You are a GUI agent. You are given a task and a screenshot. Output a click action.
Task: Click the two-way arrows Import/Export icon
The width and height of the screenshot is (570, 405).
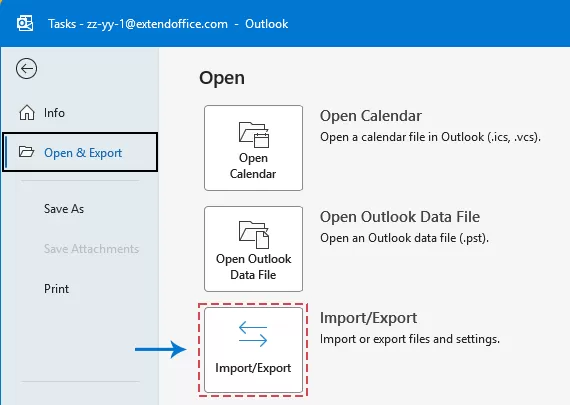(x=253, y=334)
